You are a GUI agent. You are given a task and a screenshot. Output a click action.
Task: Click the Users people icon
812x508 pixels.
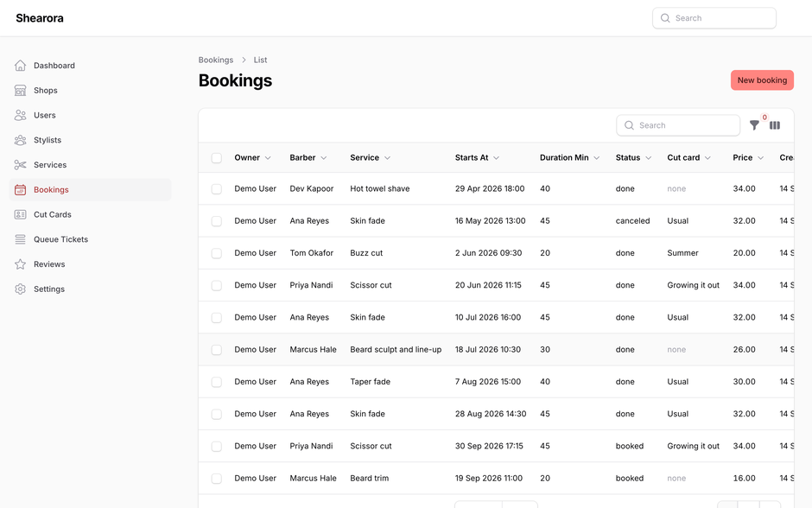pos(20,115)
